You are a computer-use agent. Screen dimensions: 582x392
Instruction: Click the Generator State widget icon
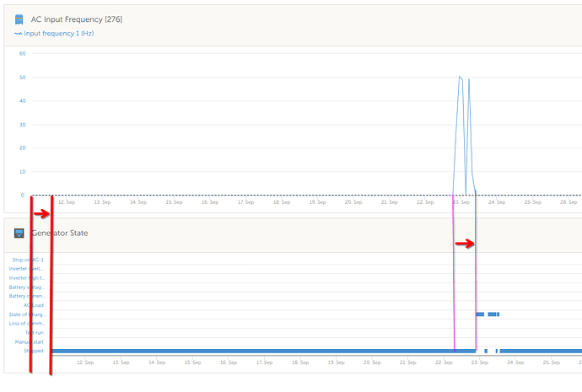(19, 233)
